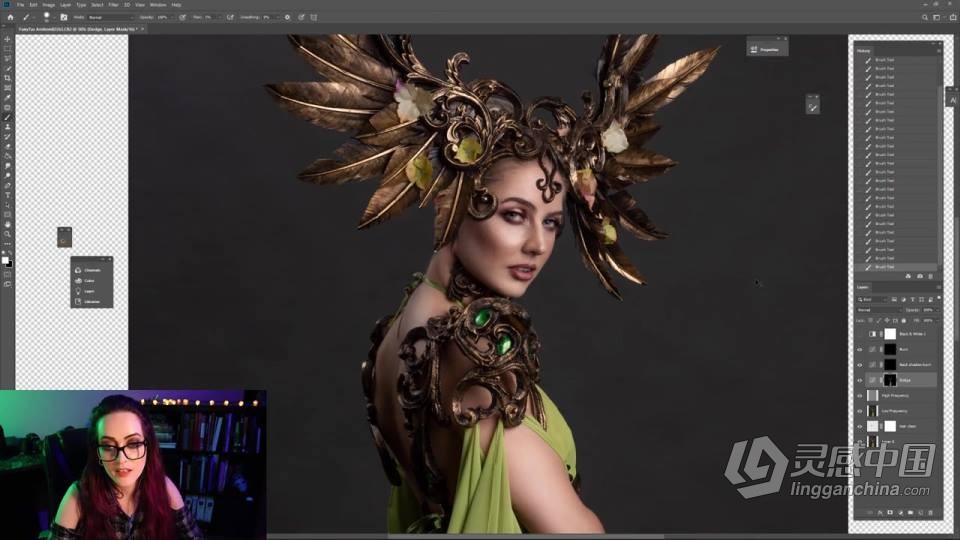The height and width of the screenshot is (540, 960).
Task: Open Channels from collapsed panel group
Action: [x=91, y=270]
